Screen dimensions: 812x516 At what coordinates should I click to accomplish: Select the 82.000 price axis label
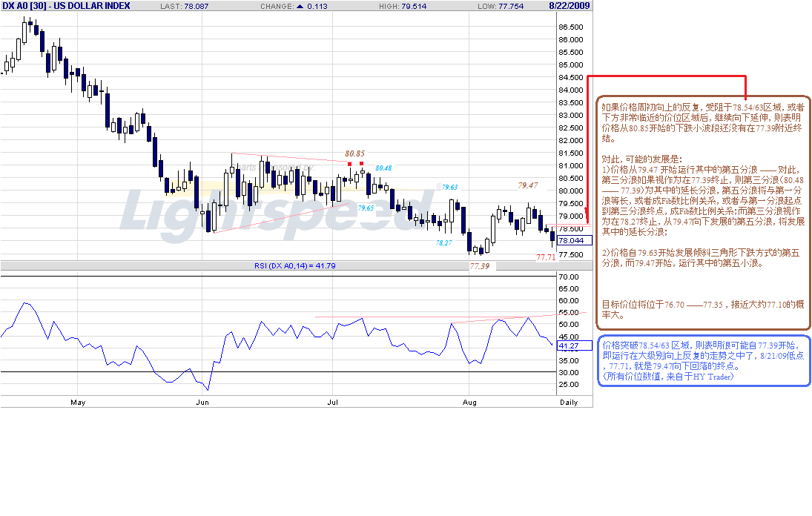[571, 140]
